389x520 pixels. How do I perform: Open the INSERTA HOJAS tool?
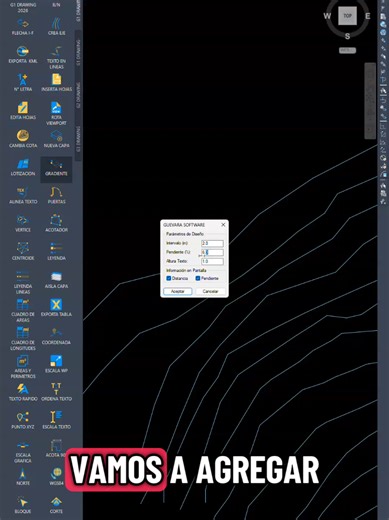tap(56, 83)
